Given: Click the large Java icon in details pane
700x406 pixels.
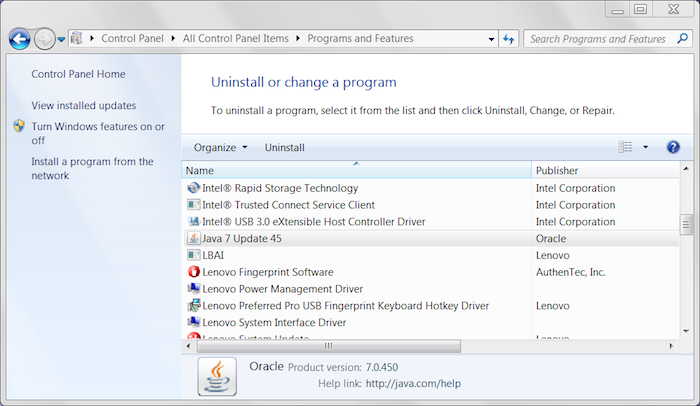Looking at the screenshot, I should tap(217, 377).
